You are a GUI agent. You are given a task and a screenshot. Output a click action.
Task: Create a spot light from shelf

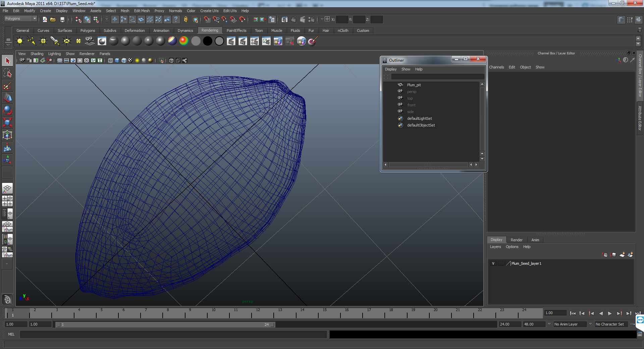(55, 41)
